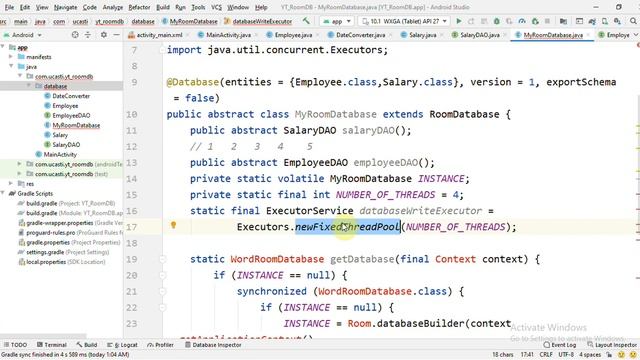Open the app run configuration dropdown

coord(337,21)
